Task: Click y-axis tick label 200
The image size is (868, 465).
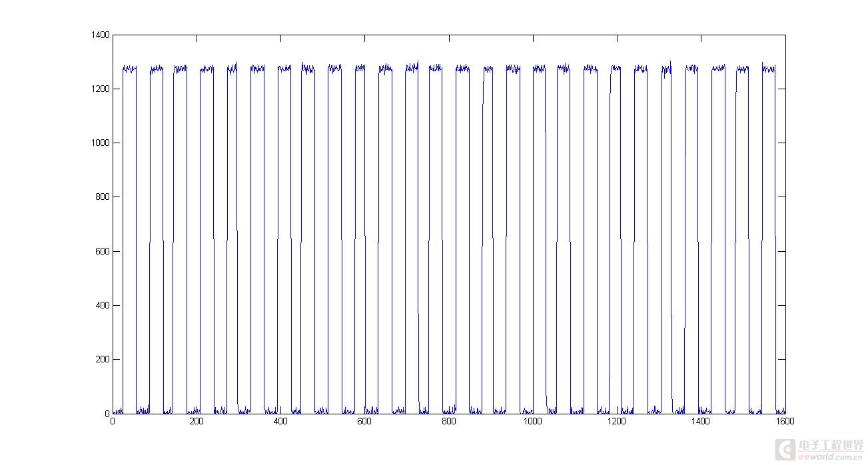Action: coord(102,359)
